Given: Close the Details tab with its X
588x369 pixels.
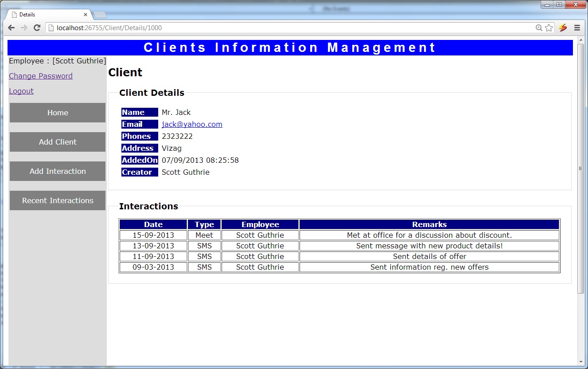Looking at the screenshot, I should click(86, 15).
